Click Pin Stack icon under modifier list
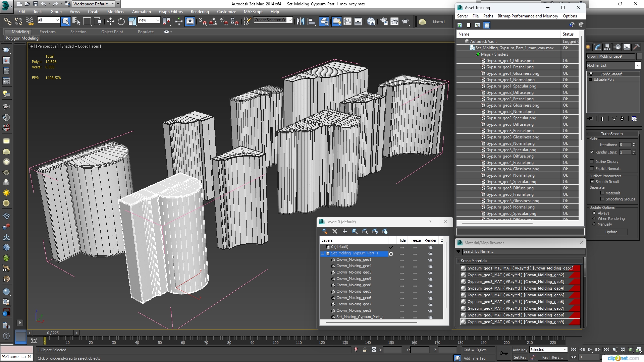644x362 pixels. pos(591,118)
